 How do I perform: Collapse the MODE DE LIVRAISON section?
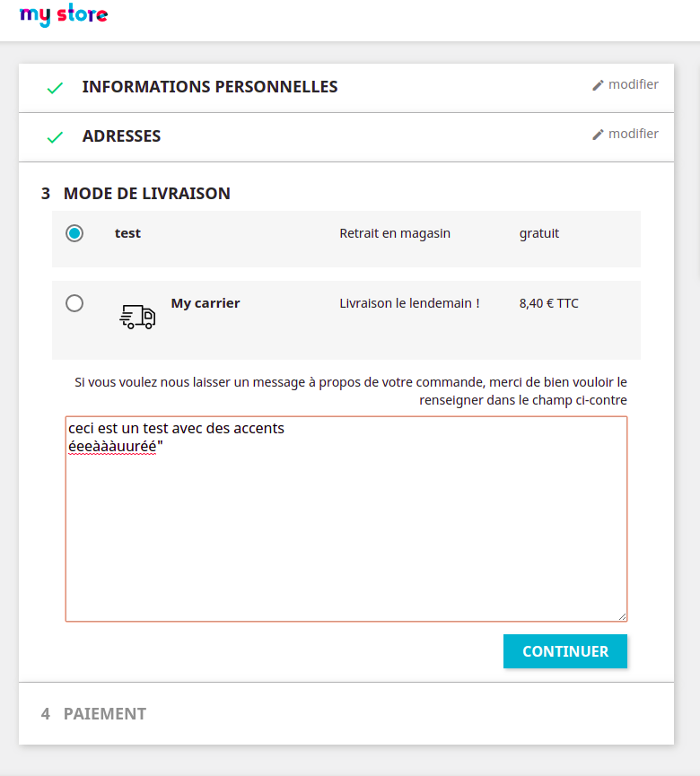point(145,194)
